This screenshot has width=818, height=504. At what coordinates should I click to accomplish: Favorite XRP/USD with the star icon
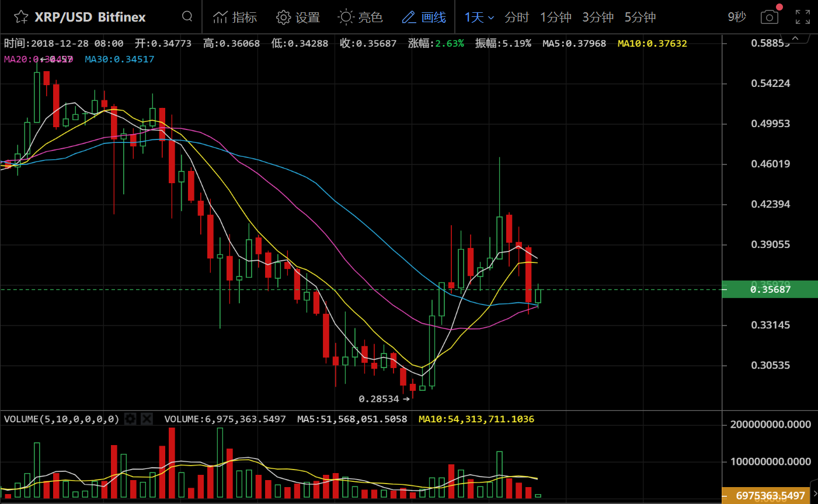(21, 17)
